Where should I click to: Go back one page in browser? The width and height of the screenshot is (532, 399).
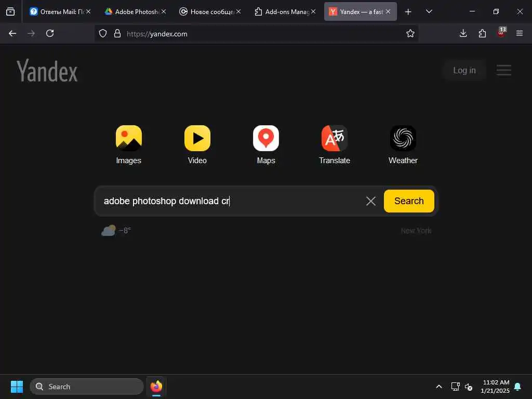[x=12, y=33]
